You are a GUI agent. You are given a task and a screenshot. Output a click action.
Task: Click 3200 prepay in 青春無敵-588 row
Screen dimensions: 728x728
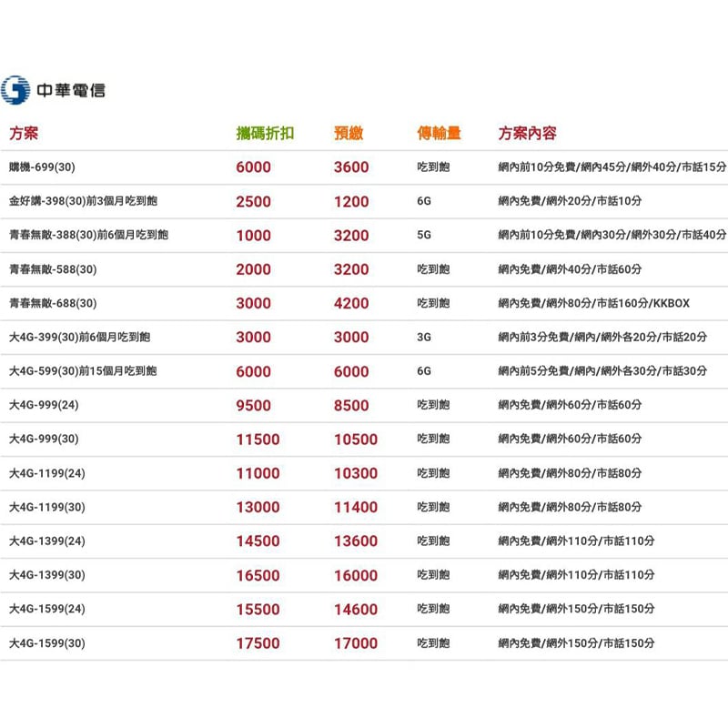tap(351, 269)
